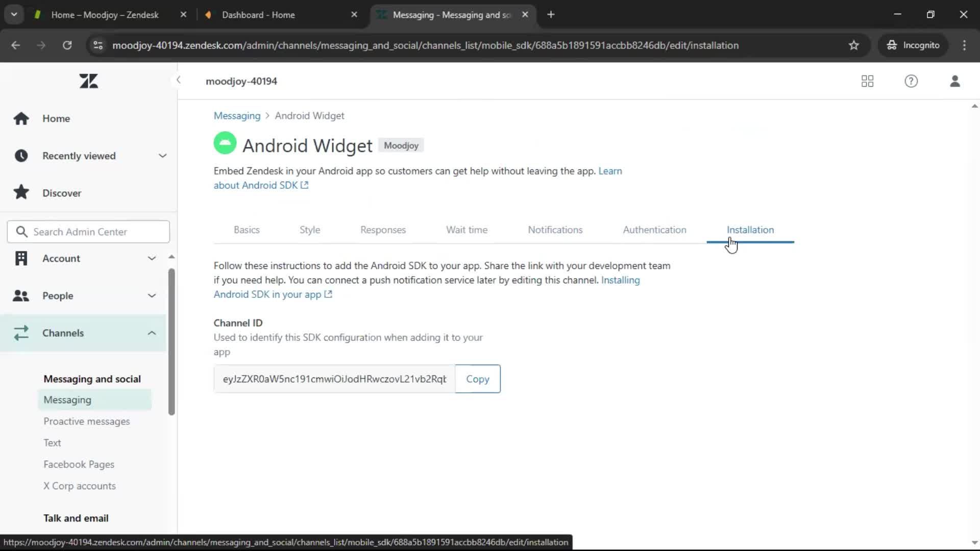980x551 pixels.
Task: Go back to previous page
Action: tap(15, 45)
